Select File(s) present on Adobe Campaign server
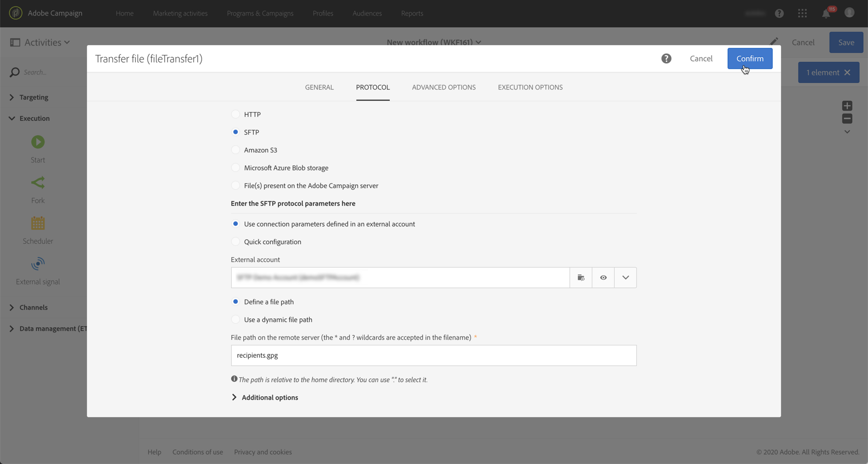The width and height of the screenshot is (868, 464). point(236,185)
